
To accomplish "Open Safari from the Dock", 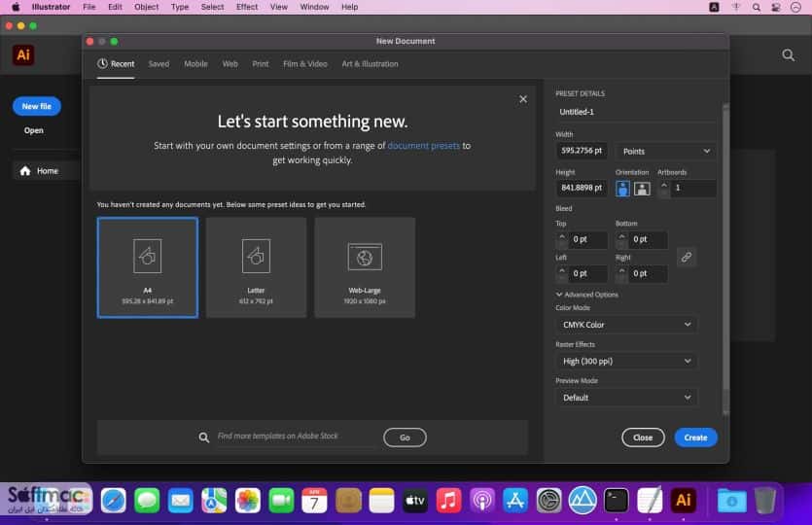I will click(x=114, y=501).
